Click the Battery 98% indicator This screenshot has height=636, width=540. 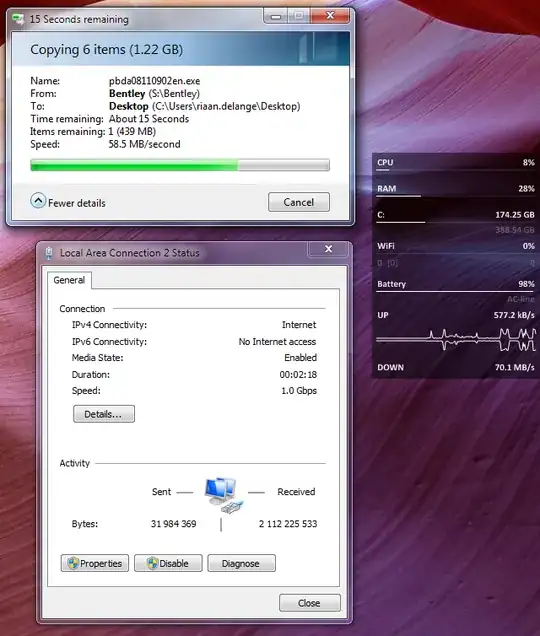click(456, 284)
